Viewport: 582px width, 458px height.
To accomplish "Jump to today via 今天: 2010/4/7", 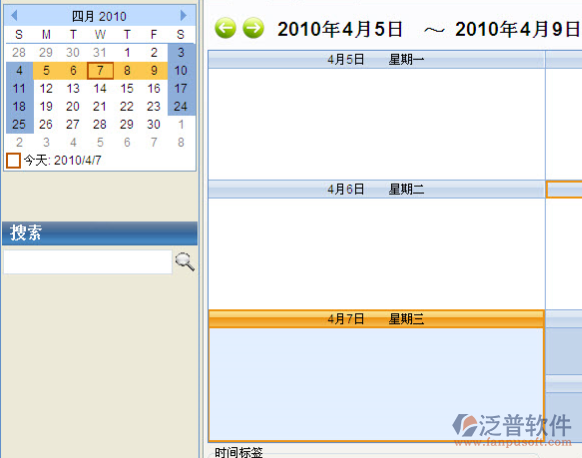I will coord(63,160).
